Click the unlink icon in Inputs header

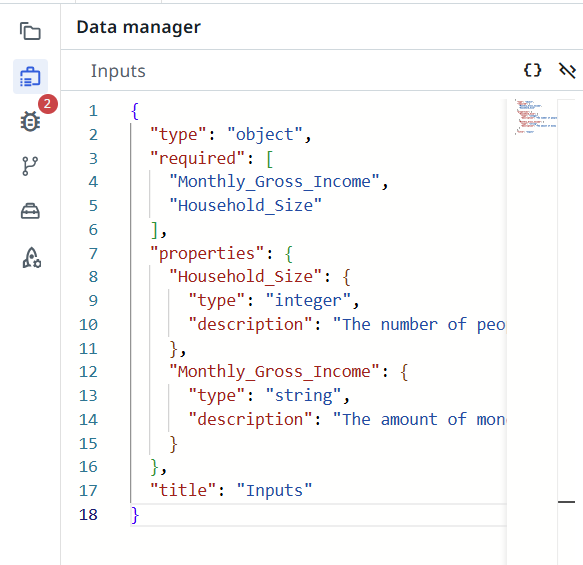pos(567,70)
